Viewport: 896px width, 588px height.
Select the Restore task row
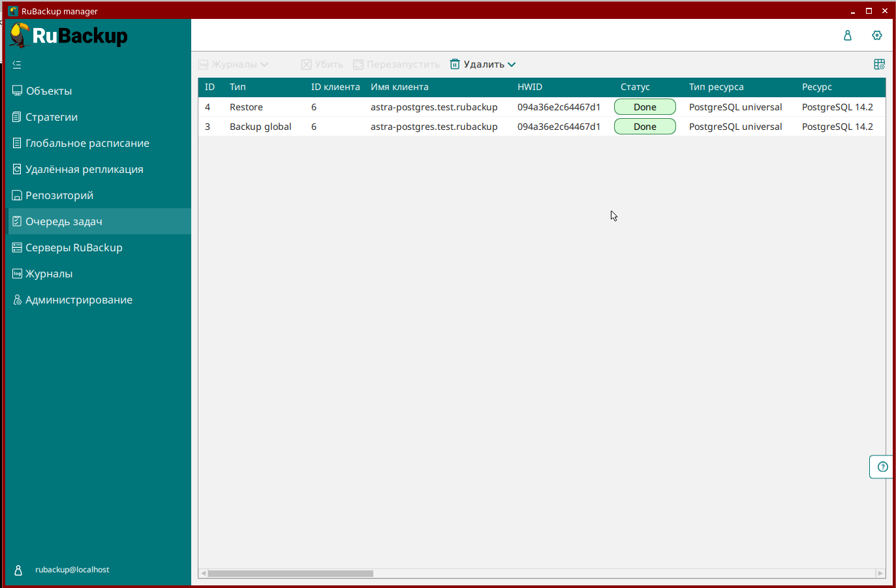coord(542,107)
